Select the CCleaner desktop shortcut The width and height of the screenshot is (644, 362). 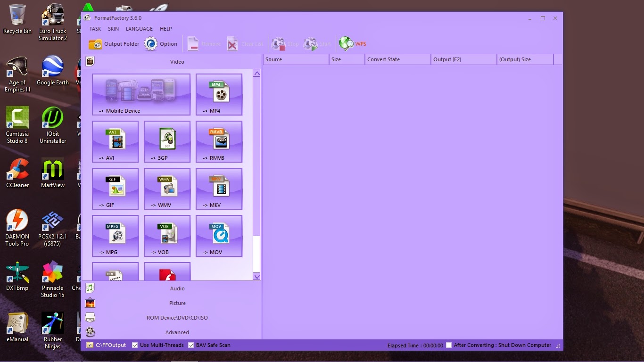(x=17, y=173)
